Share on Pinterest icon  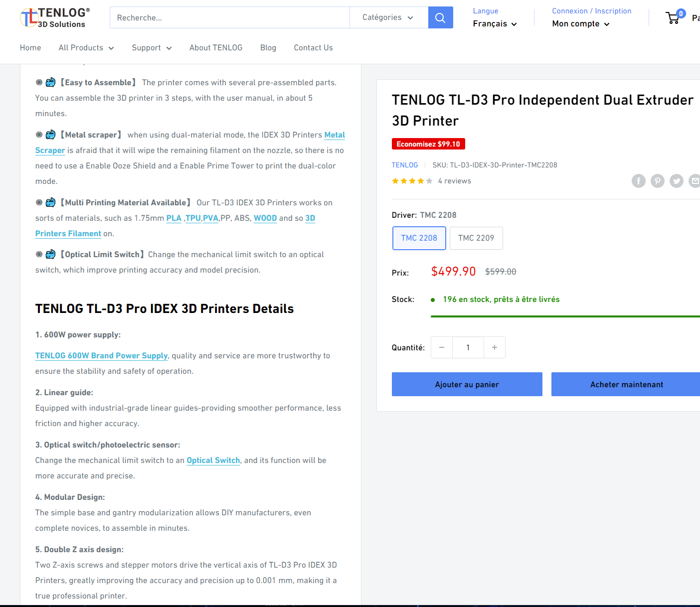658,181
